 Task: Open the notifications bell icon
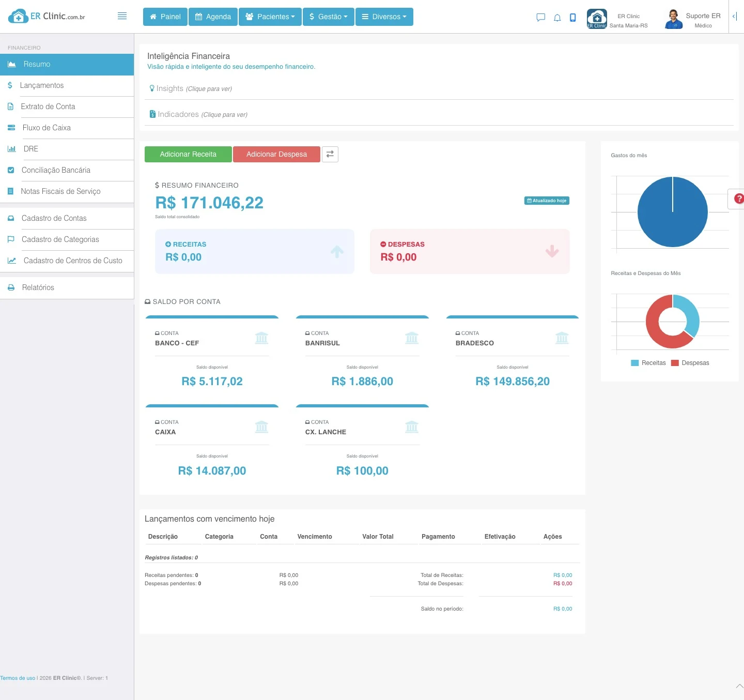[557, 18]
